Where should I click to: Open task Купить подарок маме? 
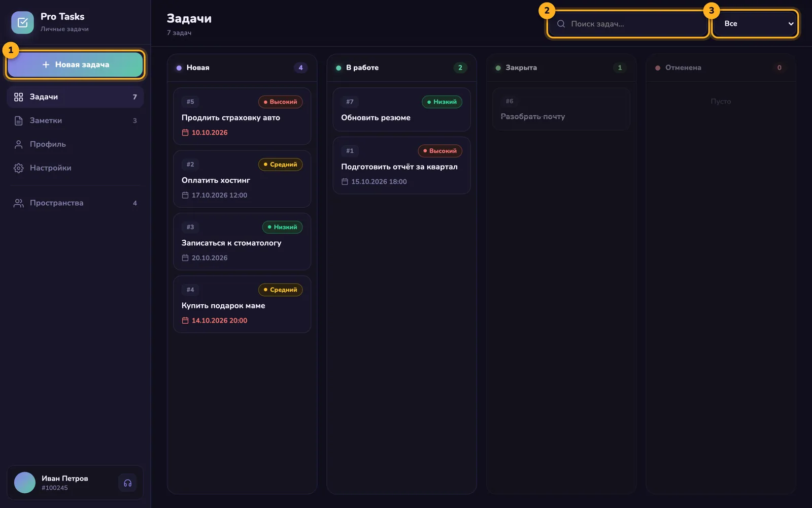coord(242,304)
